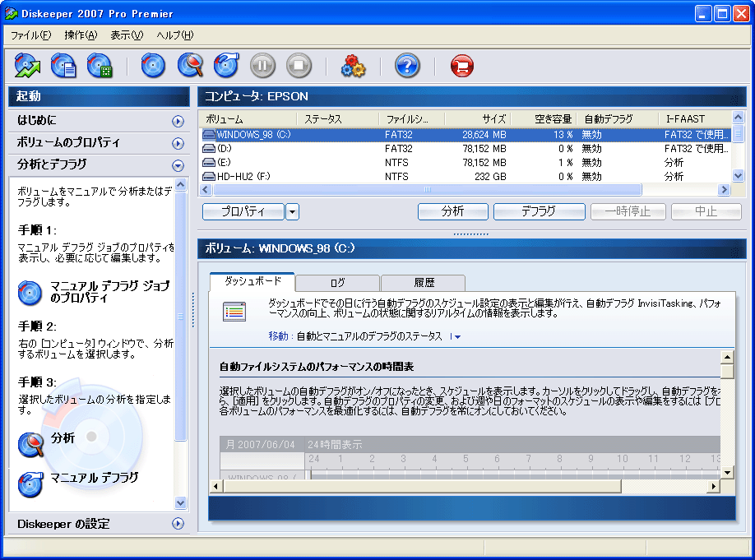Image resolution: width=755 pixels, height=560 pixels.
Task: Click the grey Pause toolbar icon
Action: click(263, 66)
